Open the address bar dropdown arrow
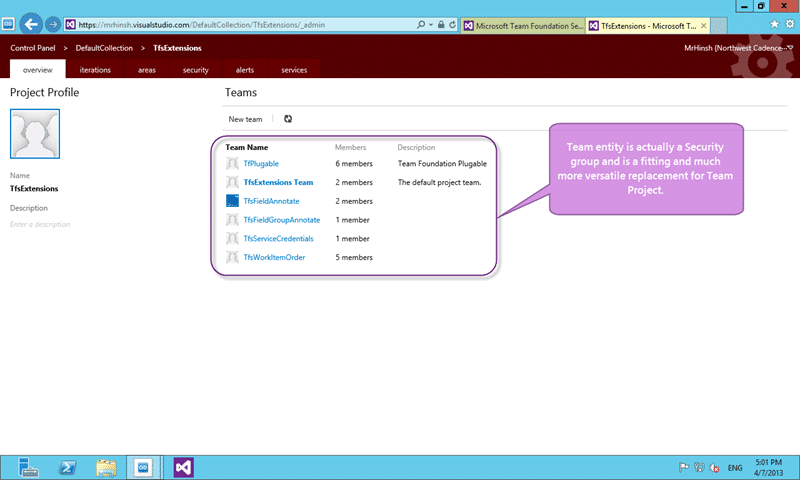The width and height of the screenshot is (800, 480). click(x=431, y=24)
